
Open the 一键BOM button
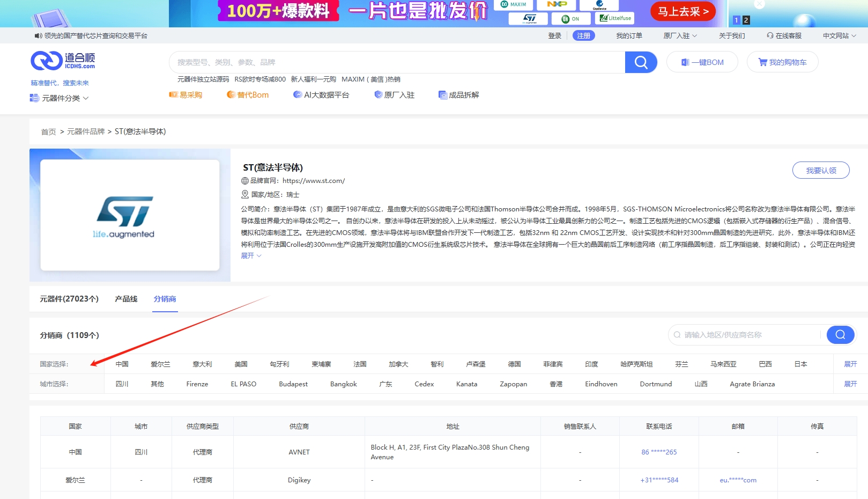coord(702,62)
